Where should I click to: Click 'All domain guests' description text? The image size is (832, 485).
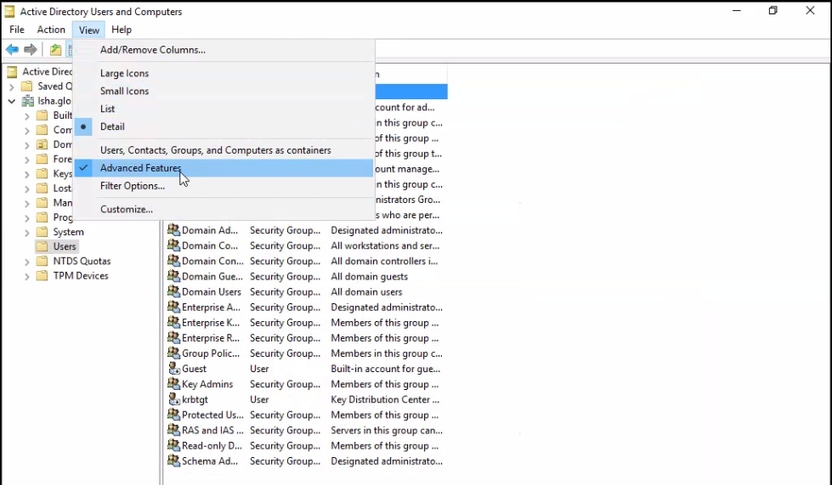coord(369,276)
